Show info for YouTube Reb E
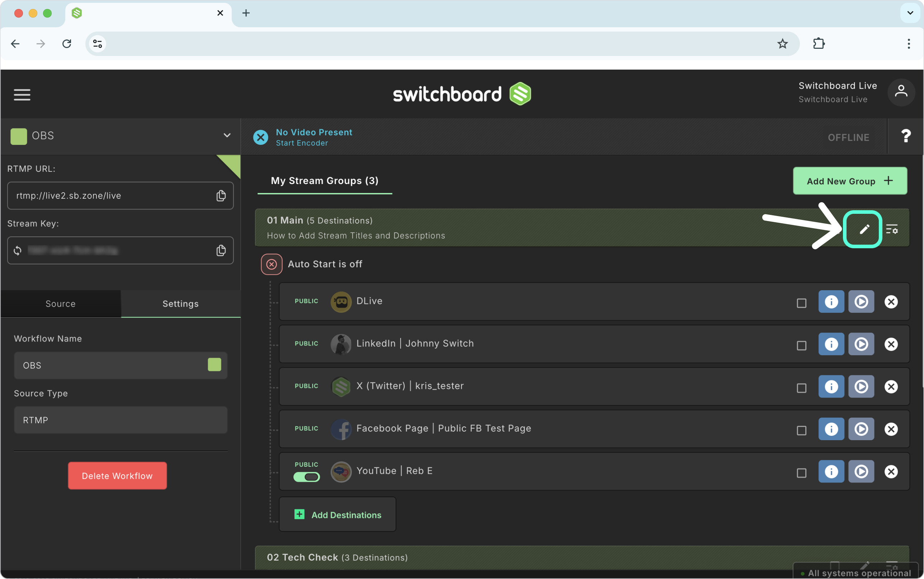The image size is (924, 579). 831,471
